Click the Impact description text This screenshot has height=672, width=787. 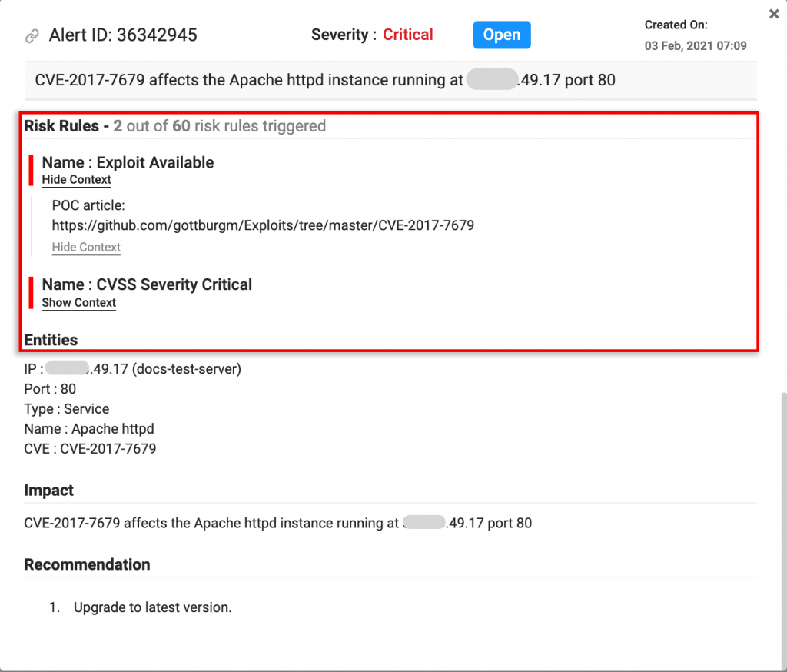[278, 523]
